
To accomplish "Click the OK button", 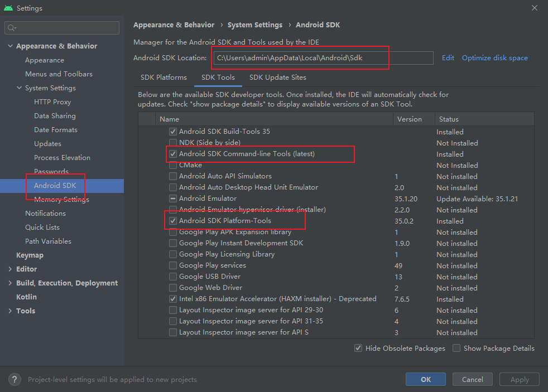I will coord(426,379).
